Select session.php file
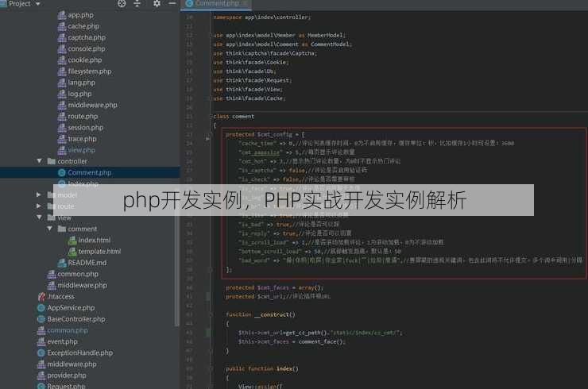This screenshot has height=389, width=588. (x=86, y=128)
